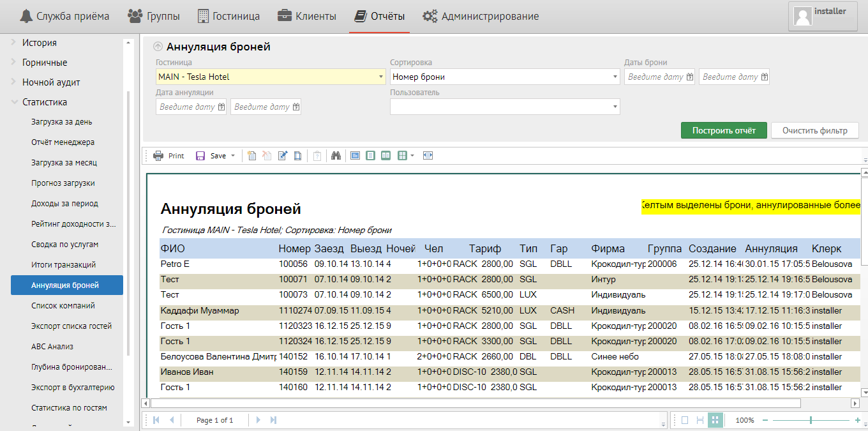Click the zoom slider handle

[811, 420]
